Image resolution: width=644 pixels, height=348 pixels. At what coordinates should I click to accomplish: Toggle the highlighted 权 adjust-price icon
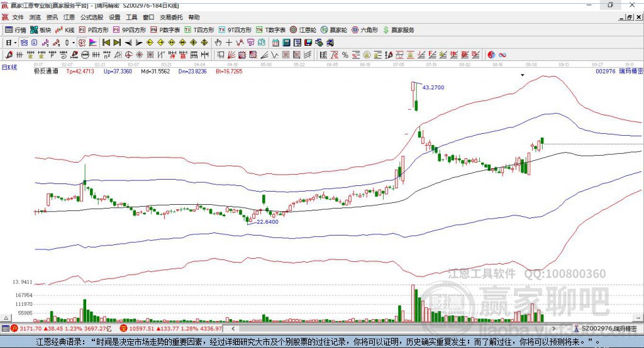tap(82, 43)
